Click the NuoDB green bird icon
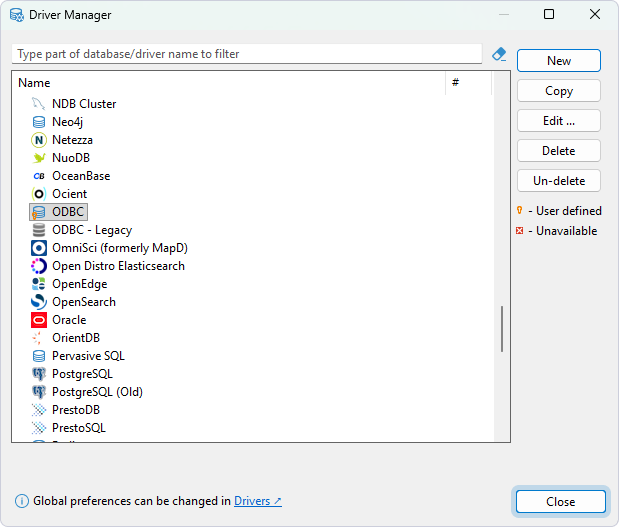 39,158
